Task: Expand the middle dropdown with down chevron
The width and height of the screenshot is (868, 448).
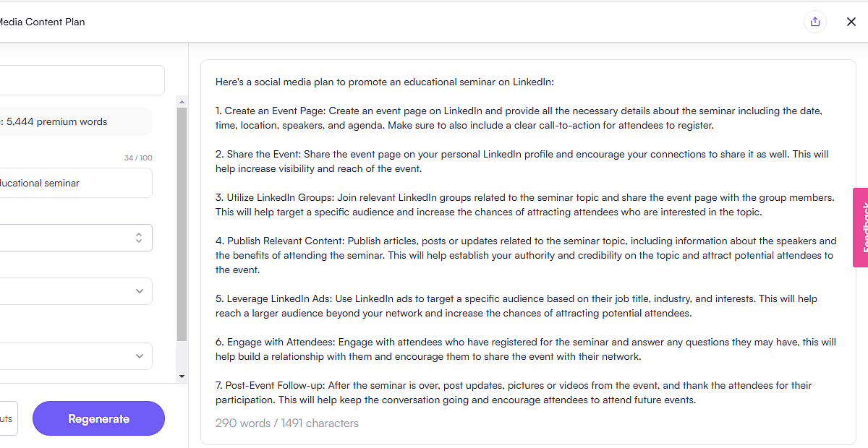Action: pyautogui.click(x=72, y=291)
